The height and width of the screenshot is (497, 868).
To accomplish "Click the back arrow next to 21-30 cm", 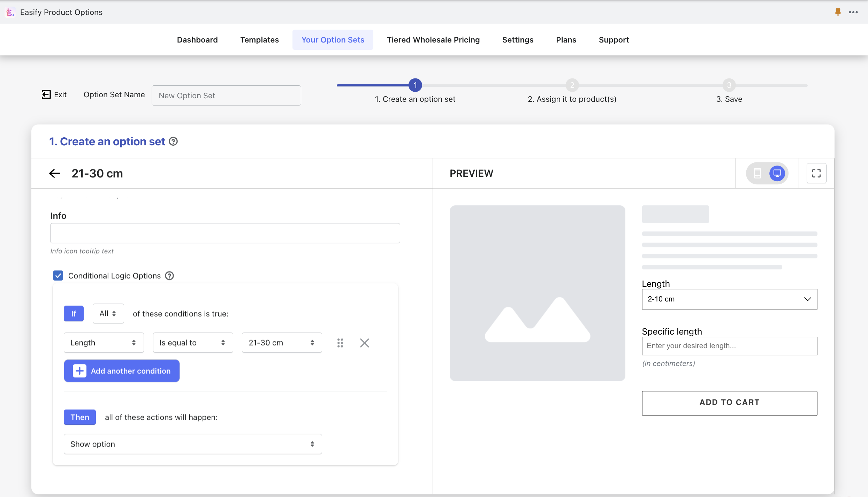I will pyautogui.click(x=55, y=173).
